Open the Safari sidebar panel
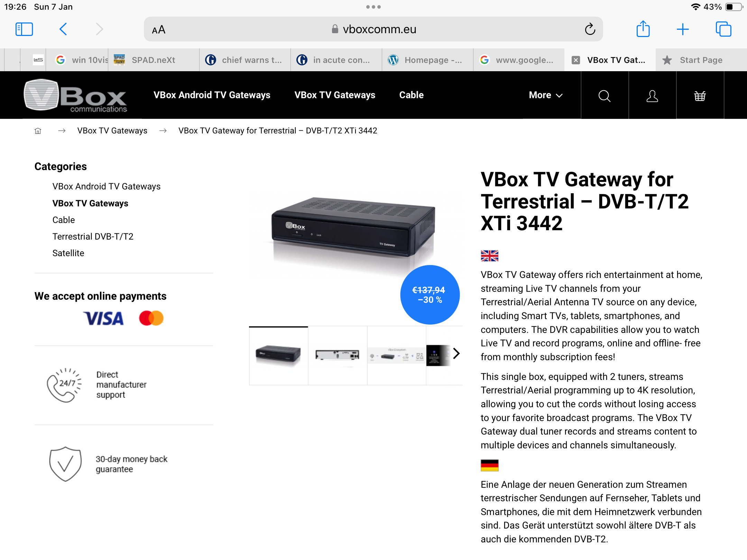This screenshot has width=747, height=560. (24, 29)
